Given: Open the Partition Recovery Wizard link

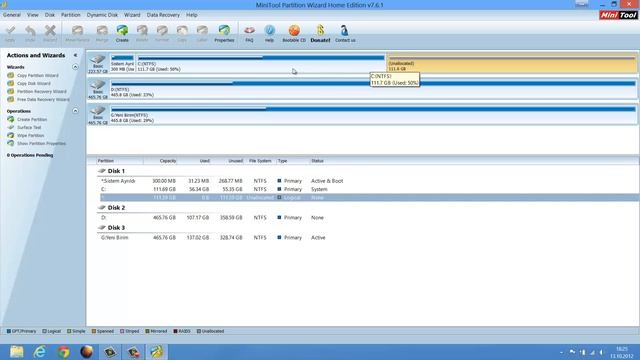Looking at the screenshot, I should [x=42, y=91].
